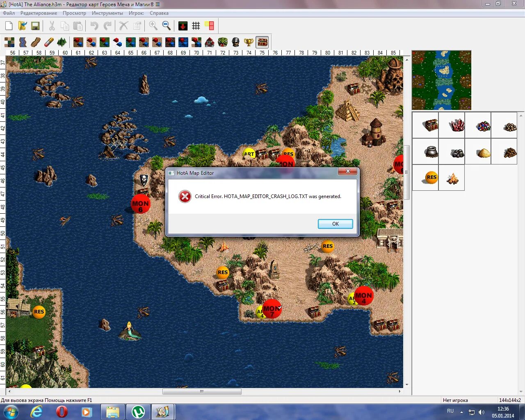This screenshot has width=525, height=420.
Task: Click the RU language indicator in tray
Action: [x=450, y=411]
